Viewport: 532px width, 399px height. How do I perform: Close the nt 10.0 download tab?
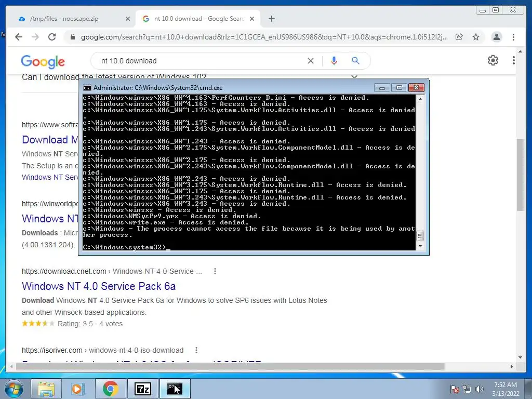252,19
